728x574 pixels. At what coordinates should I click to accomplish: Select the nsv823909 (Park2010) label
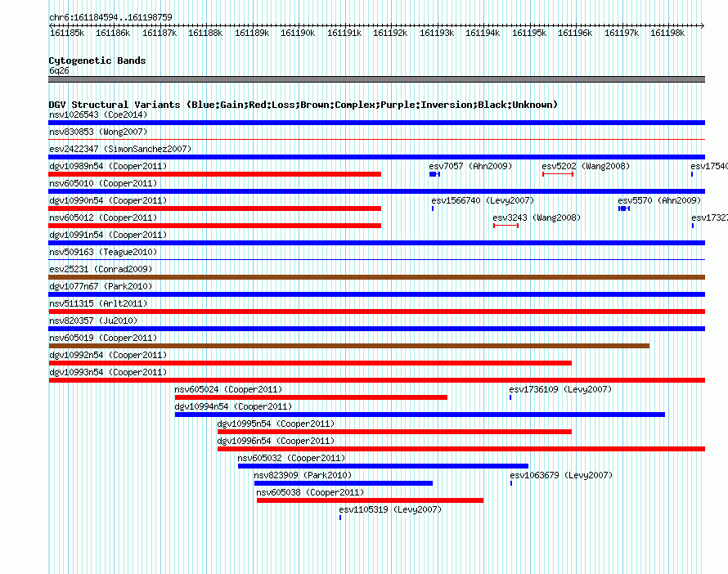[303, 475]
